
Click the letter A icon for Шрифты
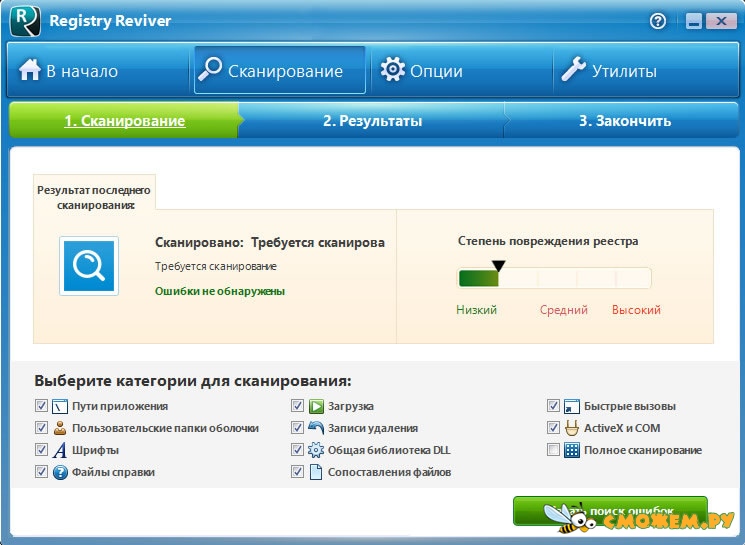[60, 450]
